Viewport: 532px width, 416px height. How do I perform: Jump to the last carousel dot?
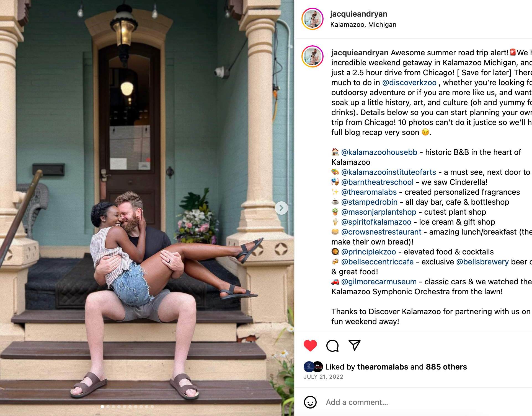152,407
